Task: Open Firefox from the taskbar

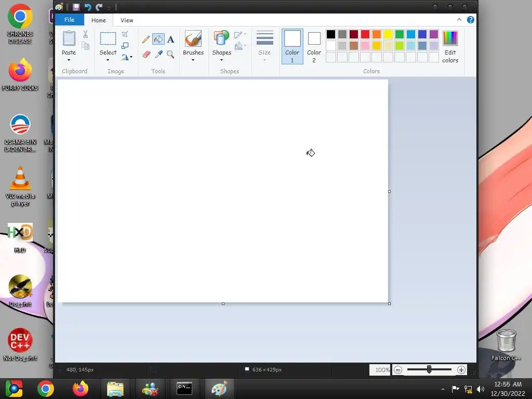Action: pyautogui.click(x=81, y=389)
